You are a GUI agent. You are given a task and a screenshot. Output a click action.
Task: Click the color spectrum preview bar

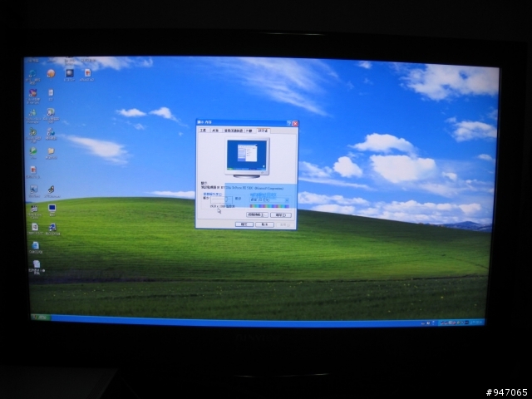(269, 206)
